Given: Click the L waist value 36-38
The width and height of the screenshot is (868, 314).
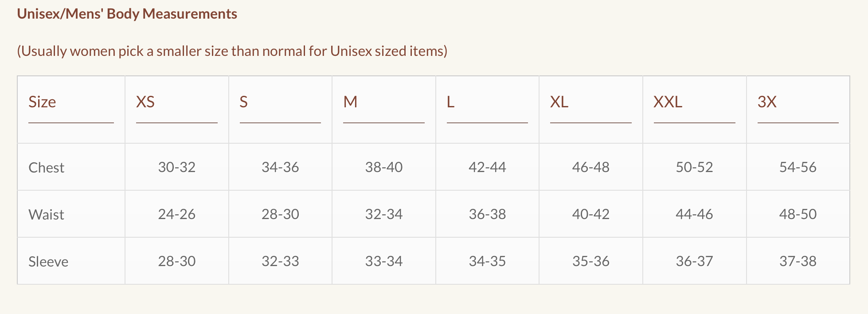Looking at the screenshot, I should (x=487, y=214).
